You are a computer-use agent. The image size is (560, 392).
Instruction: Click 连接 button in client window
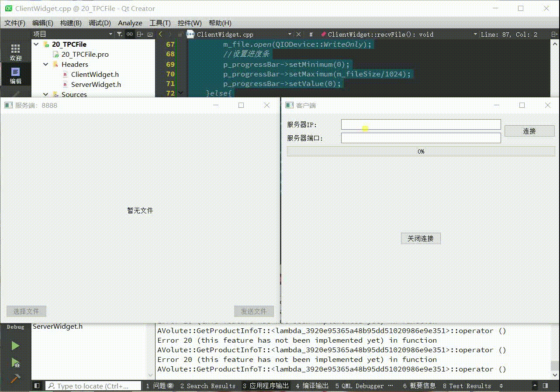(529, 131)
